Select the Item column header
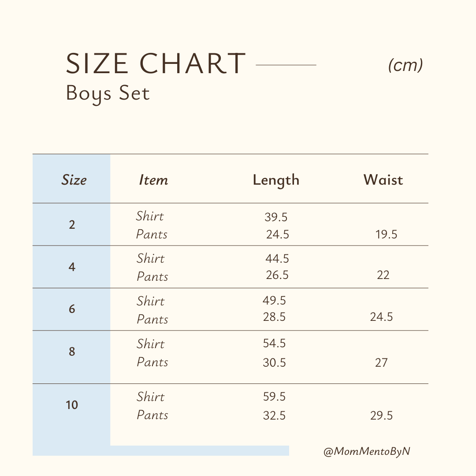Screen dimensions: 476x476 [x=153, y=180]
